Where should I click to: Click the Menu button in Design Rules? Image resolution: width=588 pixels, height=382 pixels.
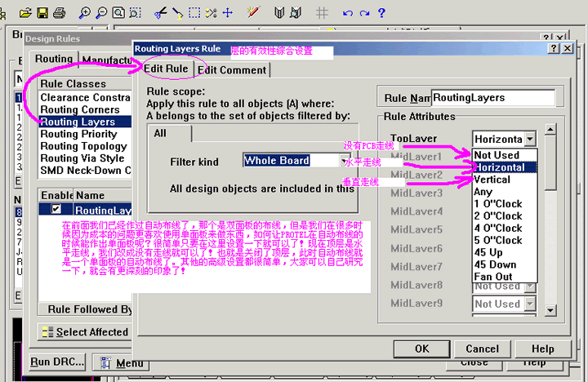(121, 362)
